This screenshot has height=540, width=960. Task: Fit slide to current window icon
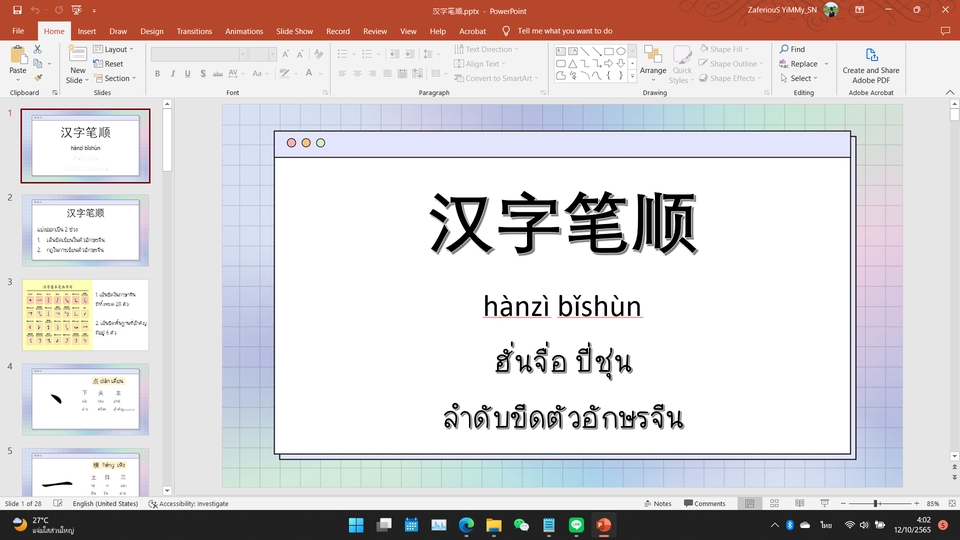[952, 503]
